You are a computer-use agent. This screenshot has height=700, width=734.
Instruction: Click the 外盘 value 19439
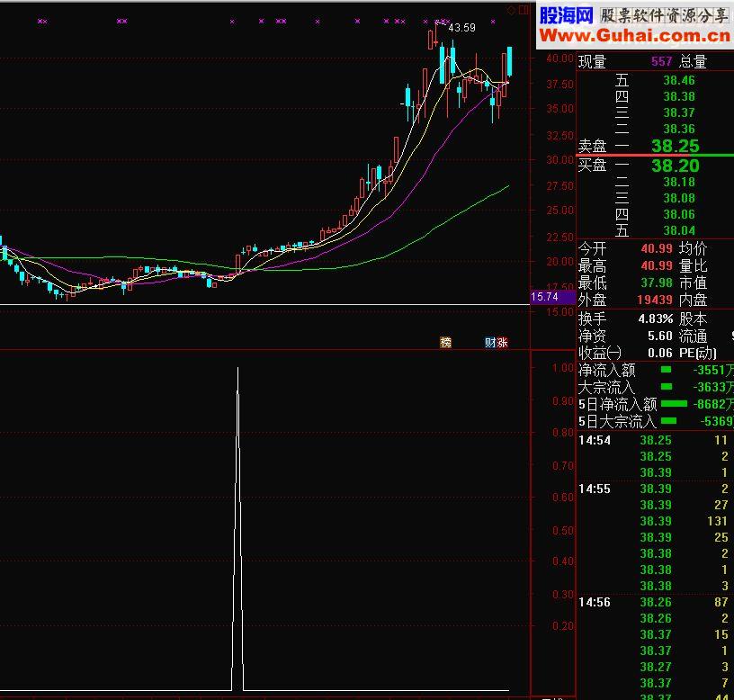click(655, 300)
